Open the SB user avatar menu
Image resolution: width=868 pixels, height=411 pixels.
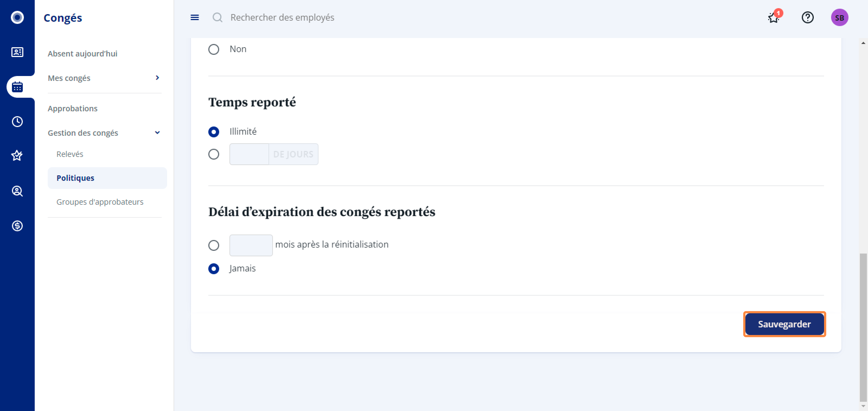839,18
